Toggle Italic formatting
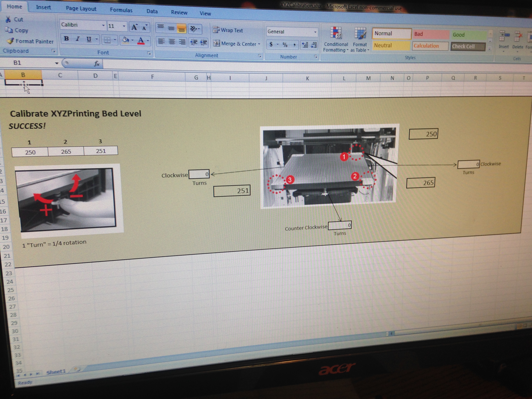This screenshot has height=399, width=532. pos(77,39)
